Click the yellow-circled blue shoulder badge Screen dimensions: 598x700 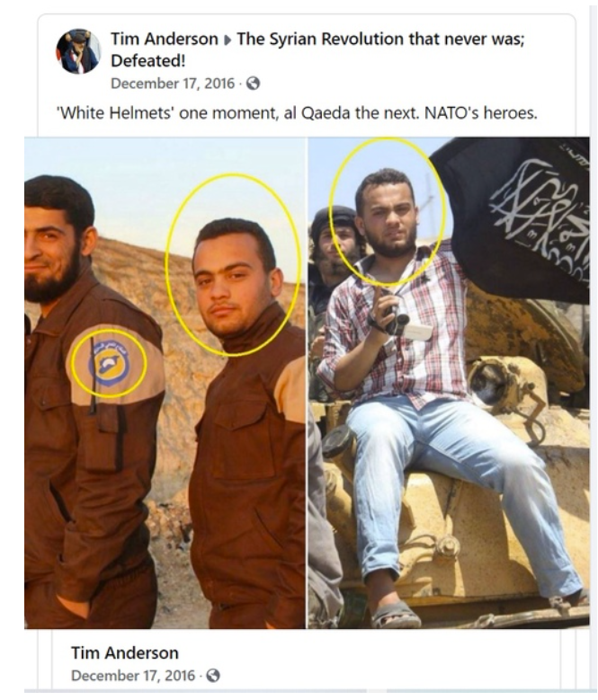click(109, 364)
